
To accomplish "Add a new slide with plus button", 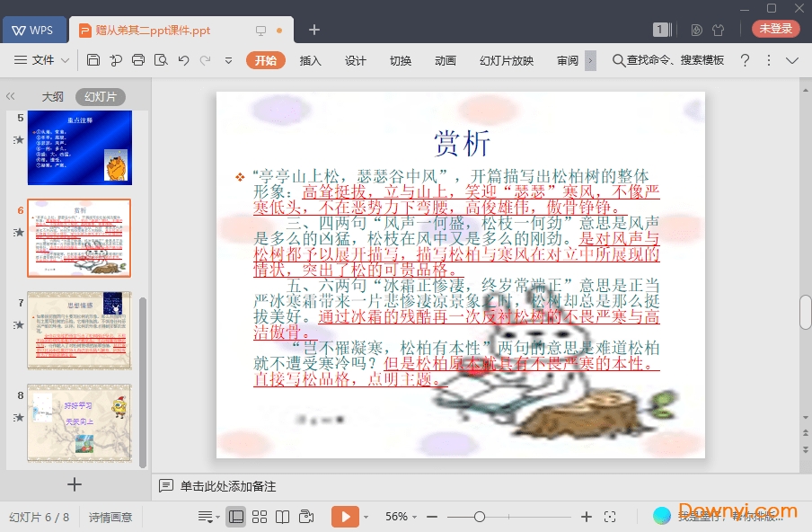I will 75,484.
